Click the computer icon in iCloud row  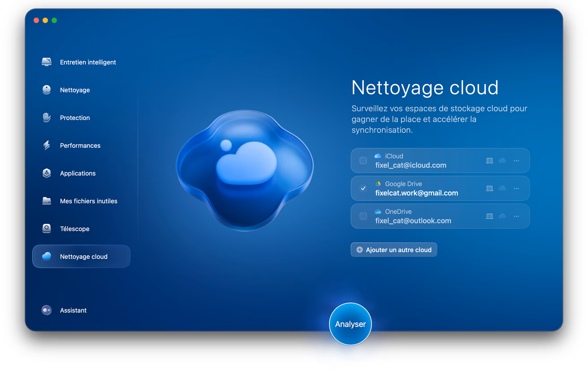(489, 161)
